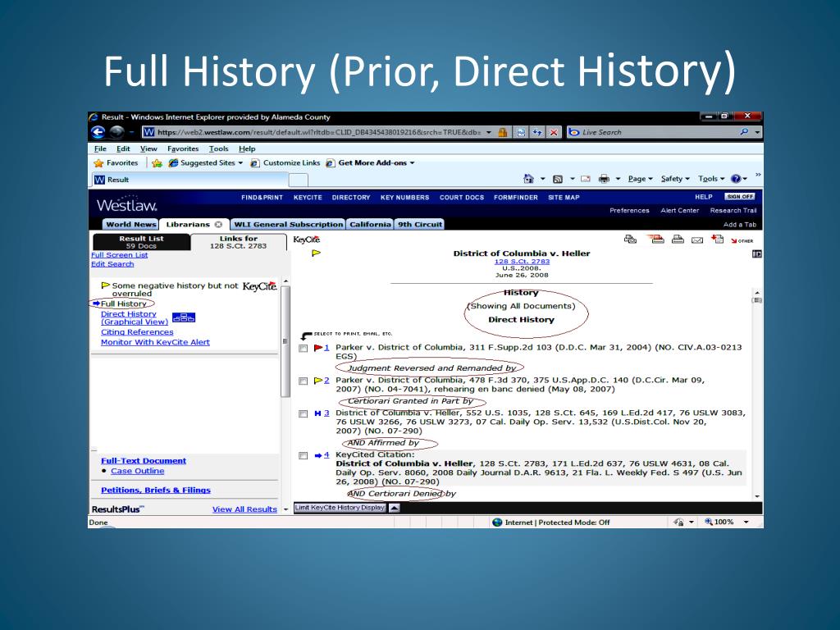Open the IE Safety dropdown menu

point(675,179)
